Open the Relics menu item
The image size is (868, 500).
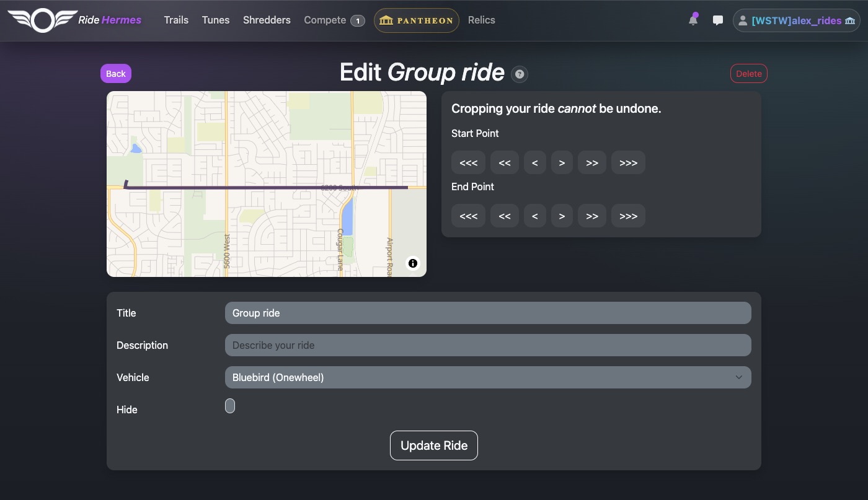click(x=482, y=20)
